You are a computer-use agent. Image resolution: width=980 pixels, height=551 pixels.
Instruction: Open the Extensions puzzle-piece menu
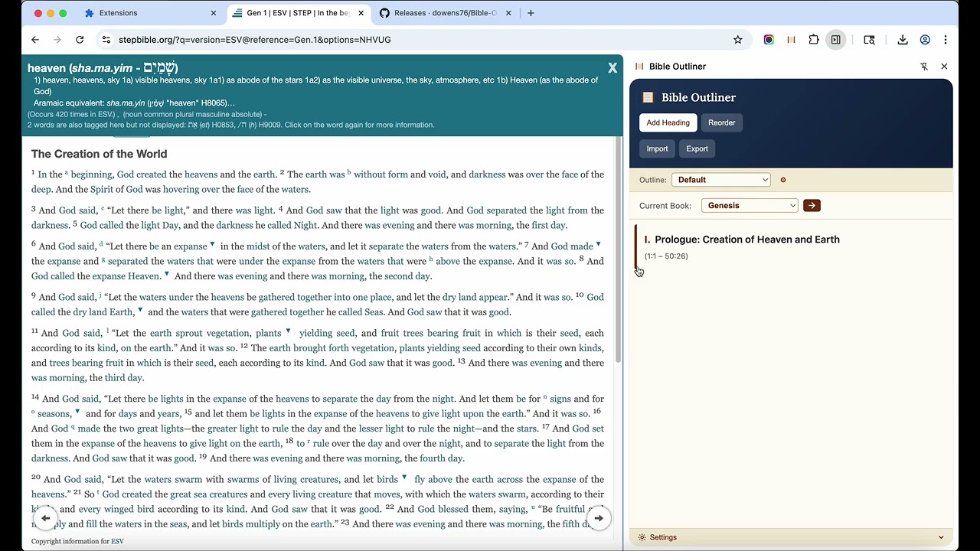coord(813,40)
